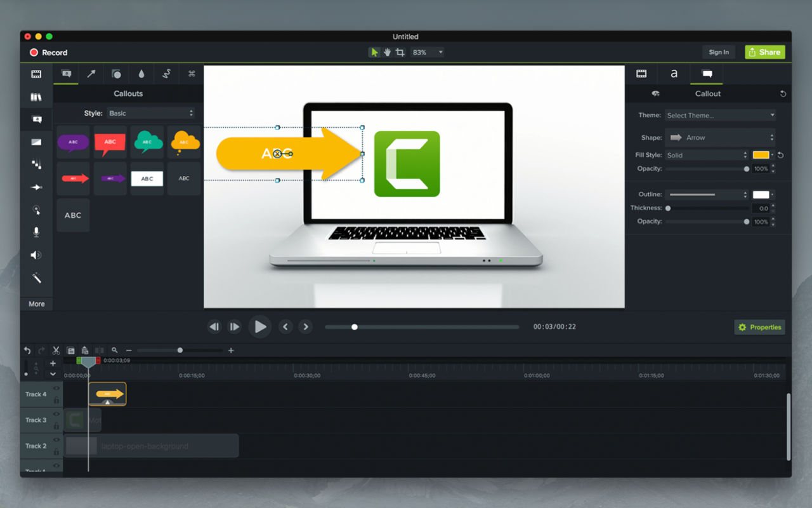This screenshot has height=508, width=812.
Task: Open the Animations panel
Action: pyautogui.click(x=36, y=187)
